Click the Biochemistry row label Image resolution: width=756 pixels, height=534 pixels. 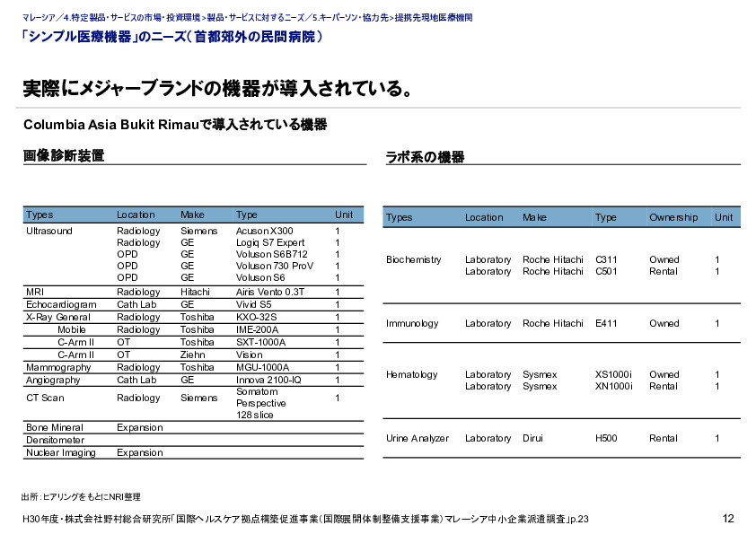click(x=413, y=259)
